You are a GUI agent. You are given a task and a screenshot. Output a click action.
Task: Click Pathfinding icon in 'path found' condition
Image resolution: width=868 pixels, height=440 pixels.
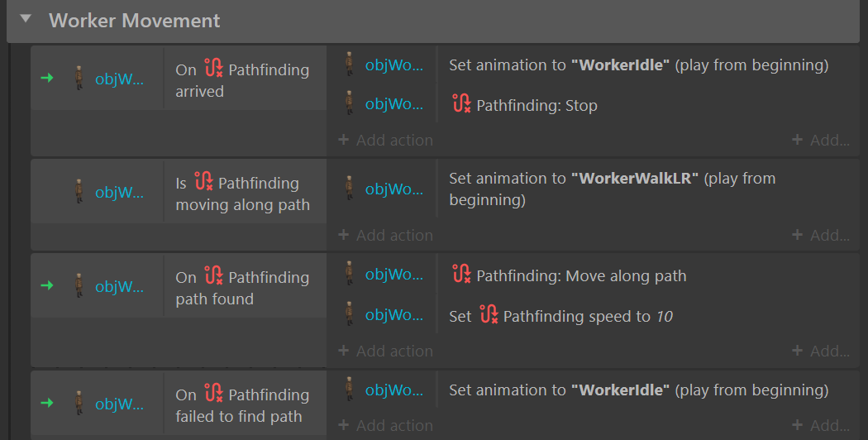tap(213, 275)
